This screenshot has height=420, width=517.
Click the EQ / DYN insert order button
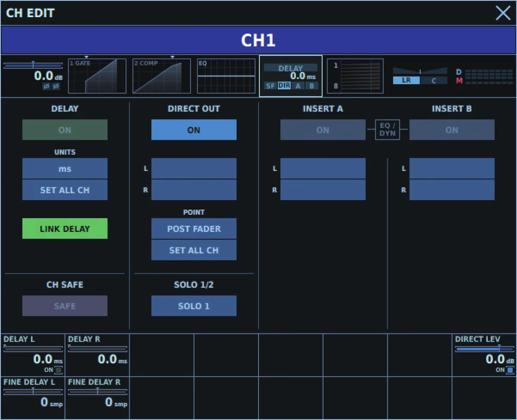(387, 130)
